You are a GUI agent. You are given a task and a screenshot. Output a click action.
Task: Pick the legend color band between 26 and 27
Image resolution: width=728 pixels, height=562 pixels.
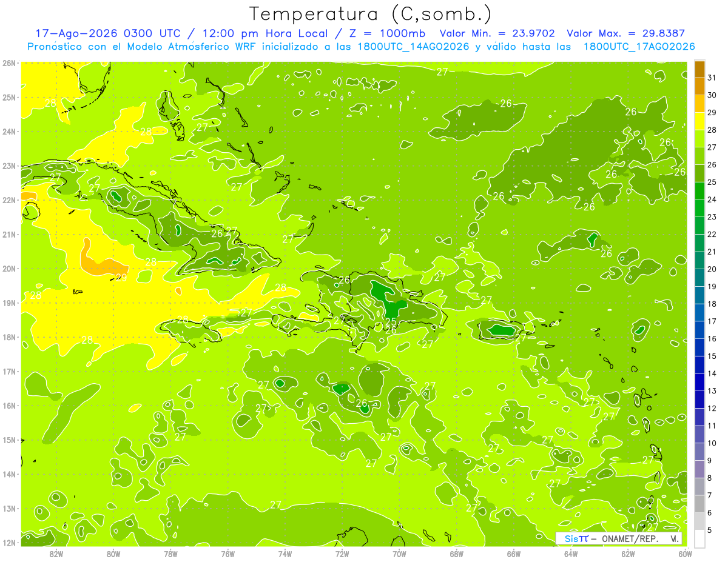[699, 156]
